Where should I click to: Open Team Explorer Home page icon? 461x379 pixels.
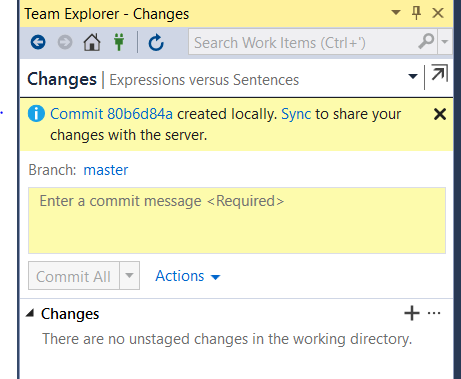[92, 42]
